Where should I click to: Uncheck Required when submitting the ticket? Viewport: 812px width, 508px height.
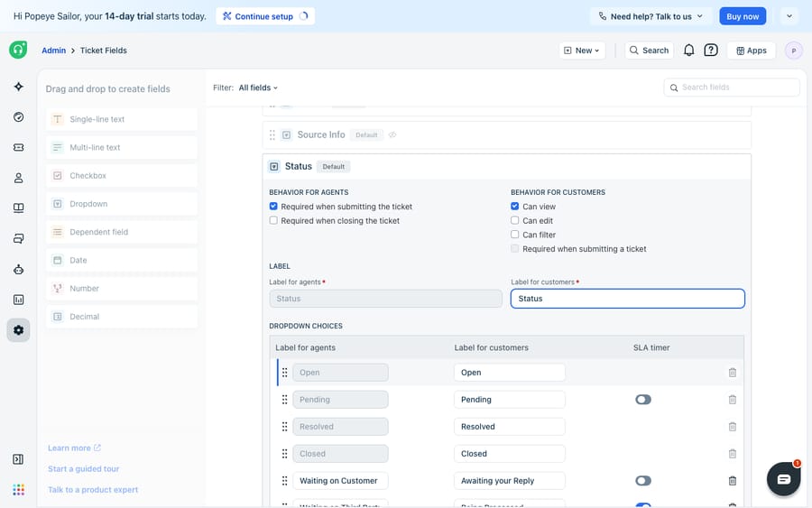(273, 206)
